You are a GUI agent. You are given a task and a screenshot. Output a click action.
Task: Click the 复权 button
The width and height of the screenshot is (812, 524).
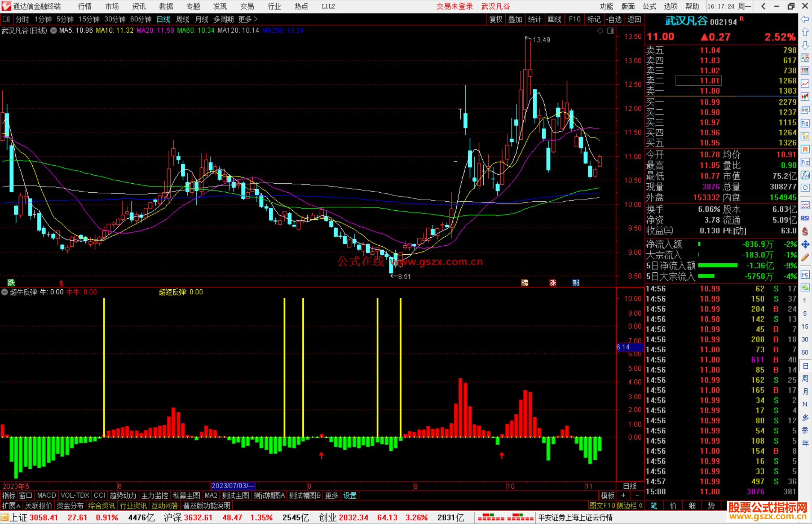pos(495,19)
